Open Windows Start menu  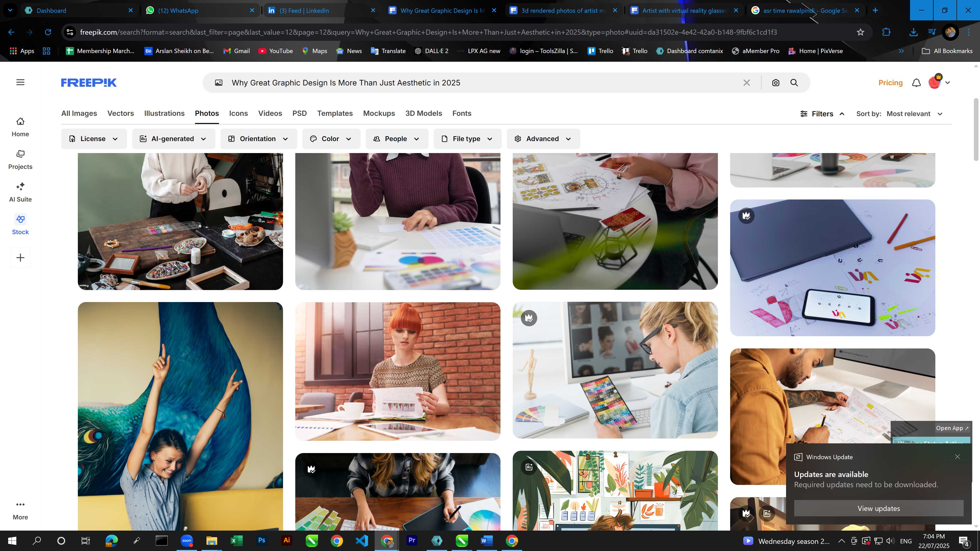[12, 541]
